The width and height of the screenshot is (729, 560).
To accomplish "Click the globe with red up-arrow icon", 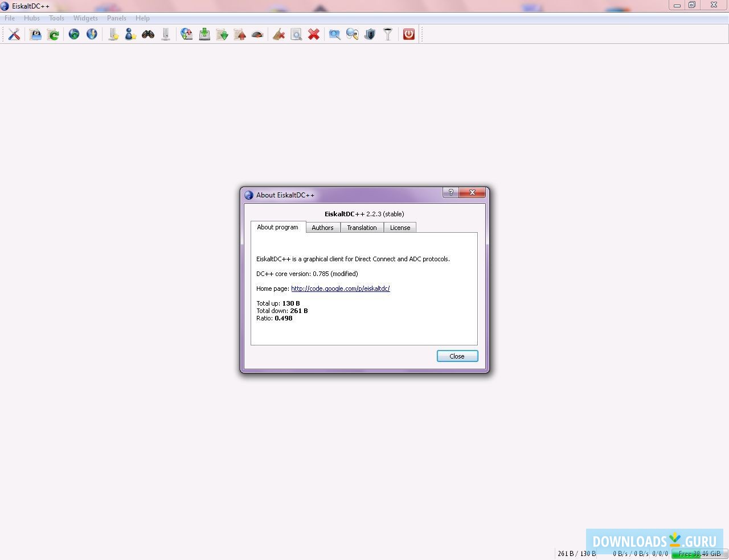I will [187, 34].
